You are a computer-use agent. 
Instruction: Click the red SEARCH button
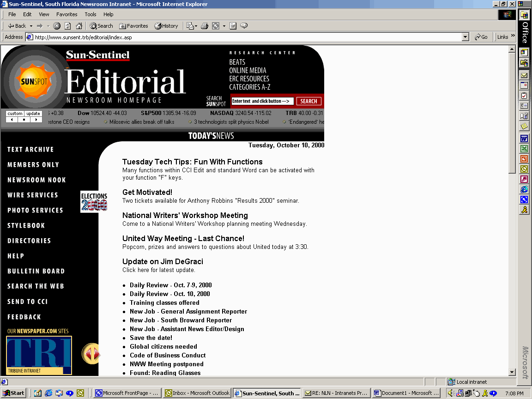(x=308, y=101)
